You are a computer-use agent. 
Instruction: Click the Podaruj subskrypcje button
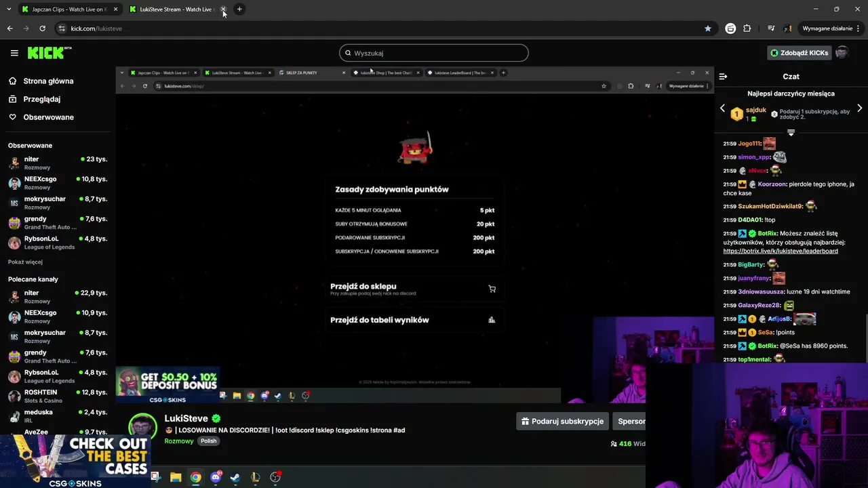coord(561,422)
